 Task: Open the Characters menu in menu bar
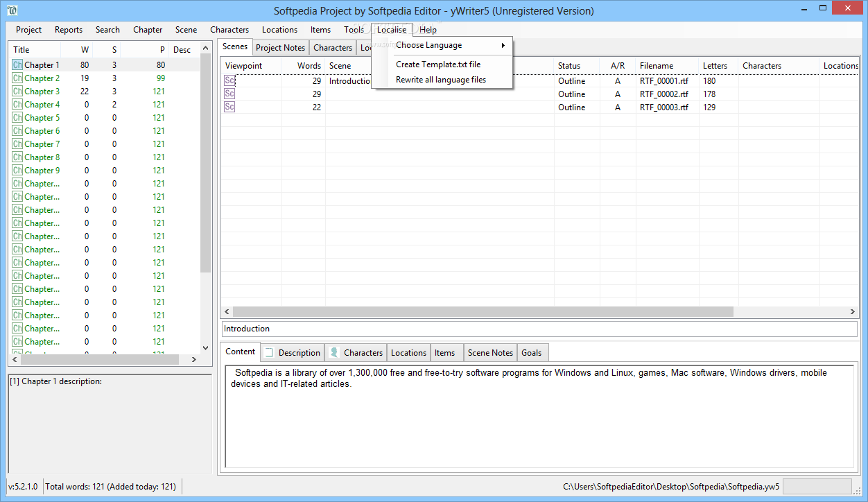[x=229, y=30]
